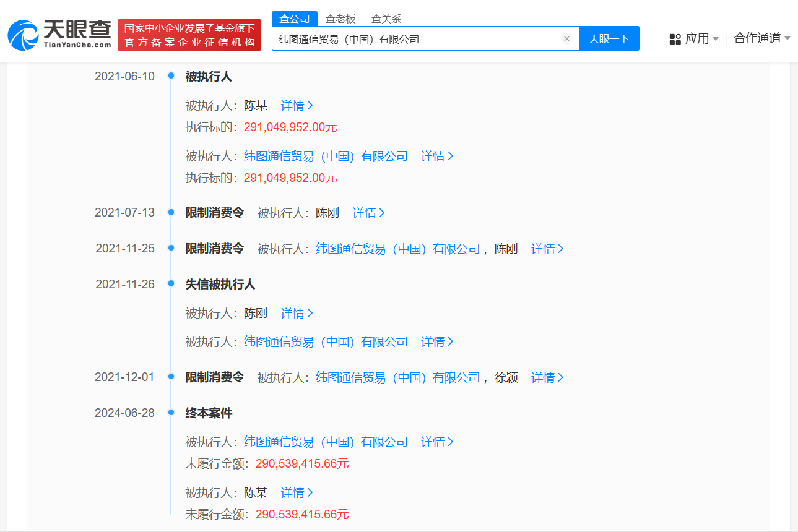
Task: Click the 天眼一下 search button
Action: (609, 38)
